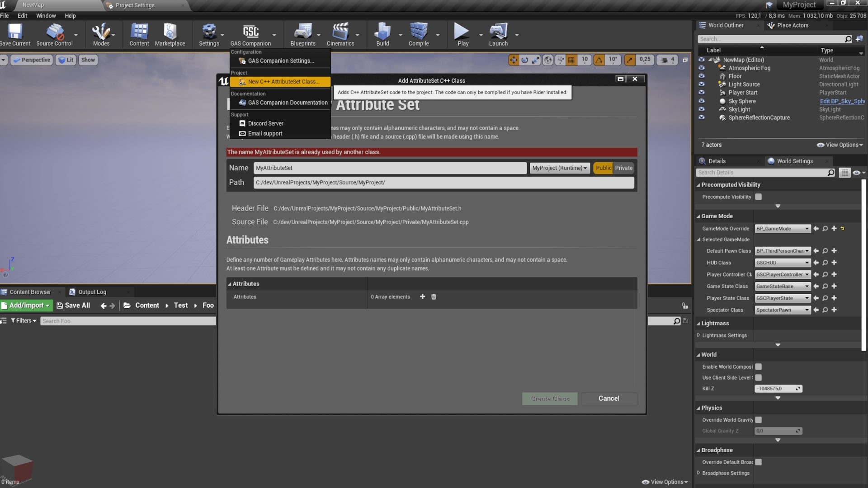Viewport: 868px width, 488px height.
Task: Click the Add attribute plus button
Action: click(x=421, y=296)
